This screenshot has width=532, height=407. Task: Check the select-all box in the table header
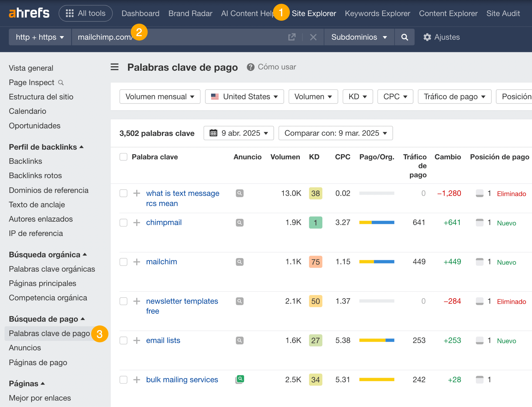123,157
